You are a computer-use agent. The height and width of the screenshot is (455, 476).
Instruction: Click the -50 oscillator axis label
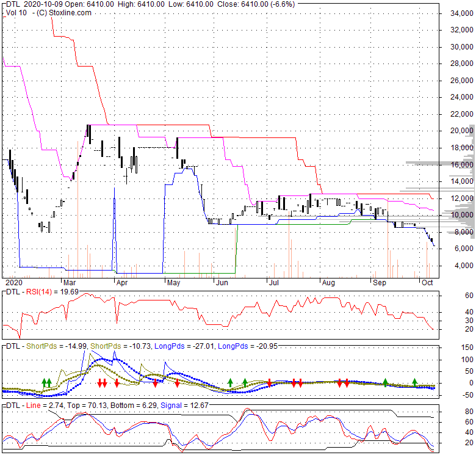pyautogui.click(x=468, y=395)
